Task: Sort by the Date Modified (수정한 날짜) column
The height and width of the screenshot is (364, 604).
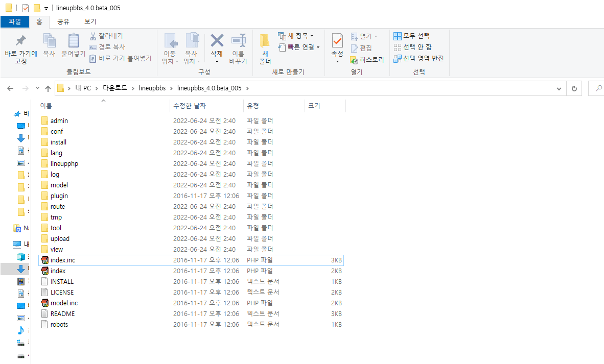Action: (x=189, y=106)
